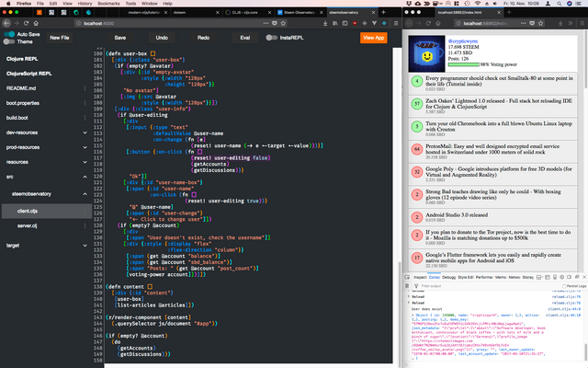
Task: Open devtools settings gear icon
Action: click(561, 277)
